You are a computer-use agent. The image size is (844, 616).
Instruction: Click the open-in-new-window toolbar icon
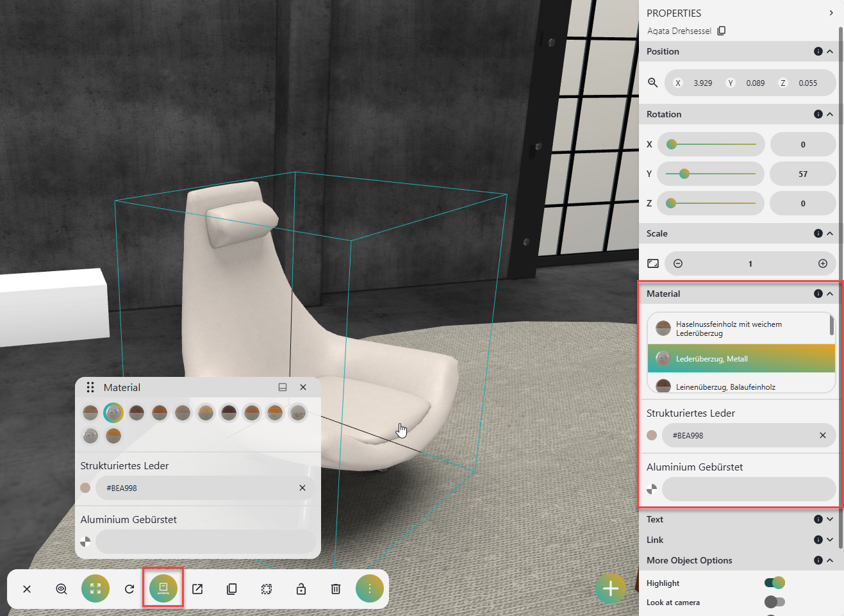pyautogui.click(x=197, y=589)
